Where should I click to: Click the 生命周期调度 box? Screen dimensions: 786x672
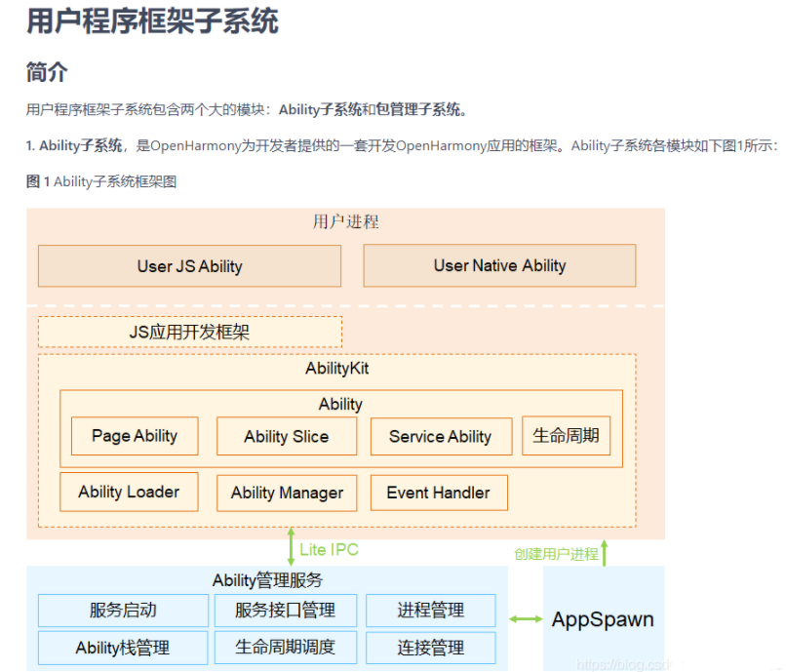(286, 648)
